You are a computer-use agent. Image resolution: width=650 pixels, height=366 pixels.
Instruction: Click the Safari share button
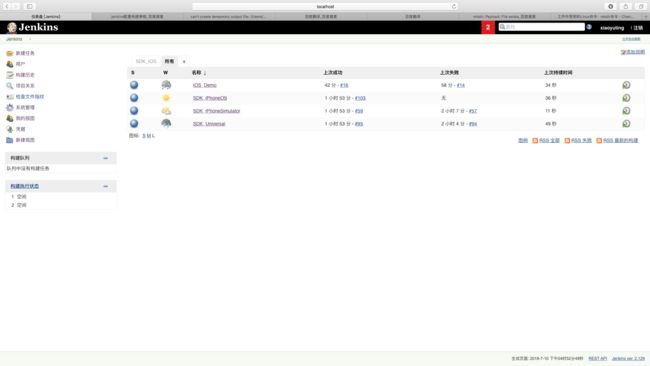coord(626,6)
